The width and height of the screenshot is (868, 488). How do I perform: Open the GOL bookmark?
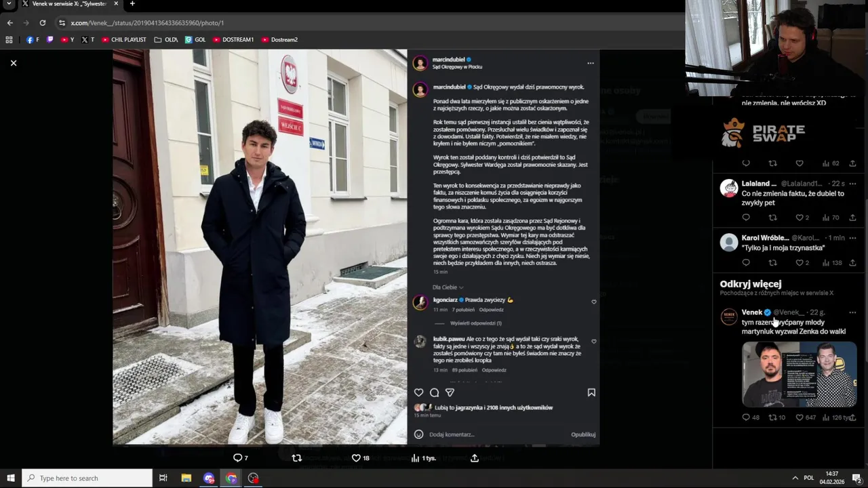point(195,40)
